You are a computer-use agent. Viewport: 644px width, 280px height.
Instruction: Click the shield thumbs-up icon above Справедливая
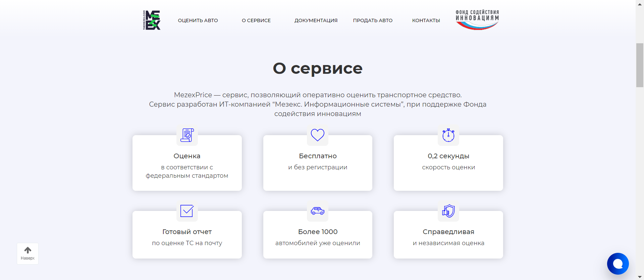click(448, 211)
